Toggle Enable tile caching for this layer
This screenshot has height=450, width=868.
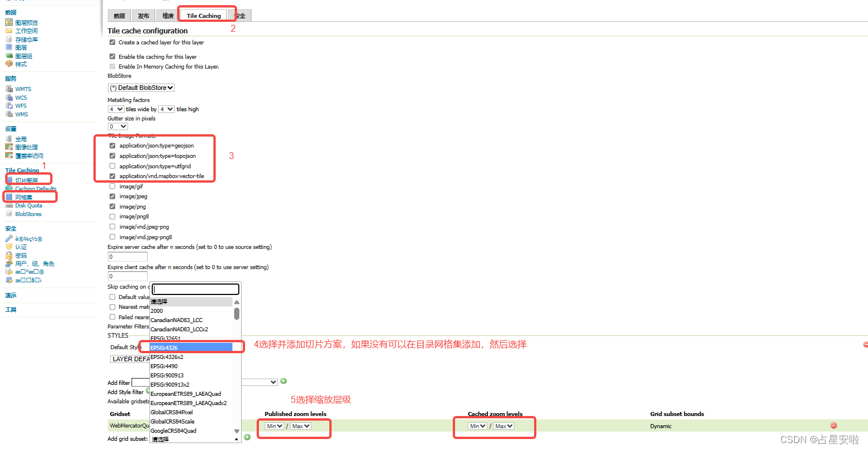[x=112, y=56]
